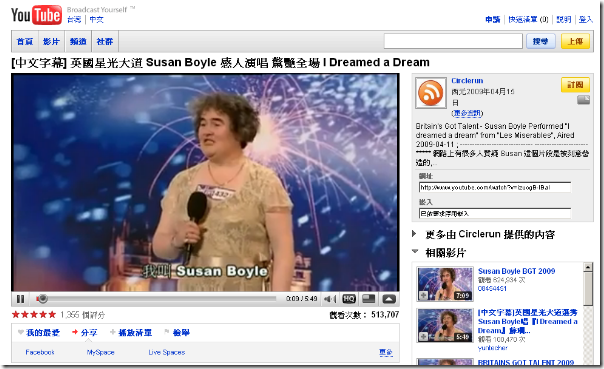Click the search button
This screenshot has height=369, width=604.
click(x=540, y=41)
